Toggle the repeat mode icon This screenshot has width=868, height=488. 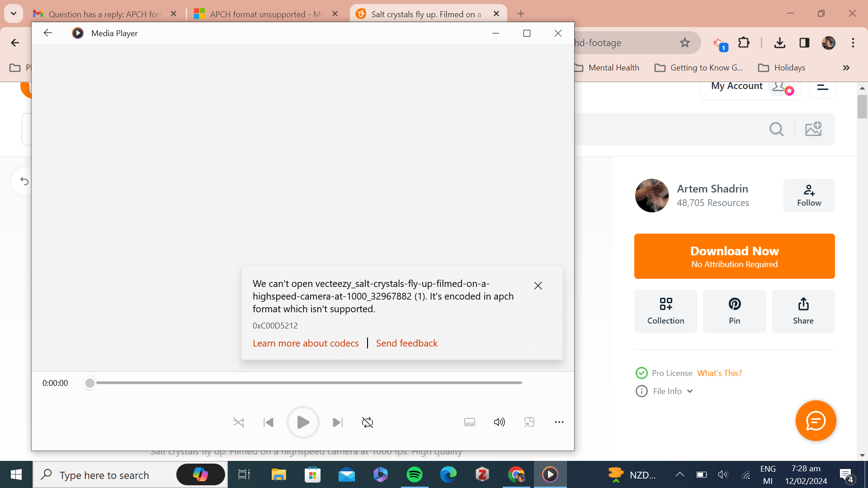[368, 422]
